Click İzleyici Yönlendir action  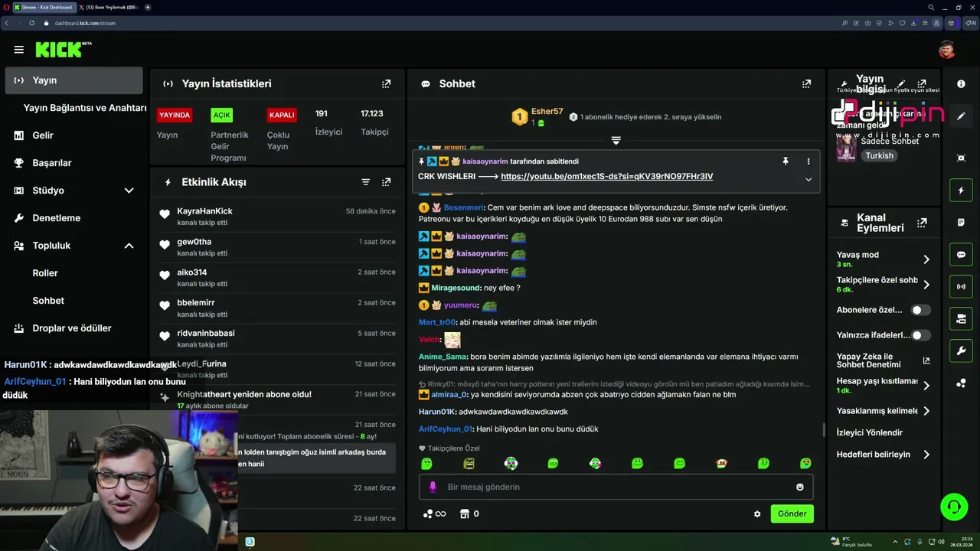pos(870,432)
